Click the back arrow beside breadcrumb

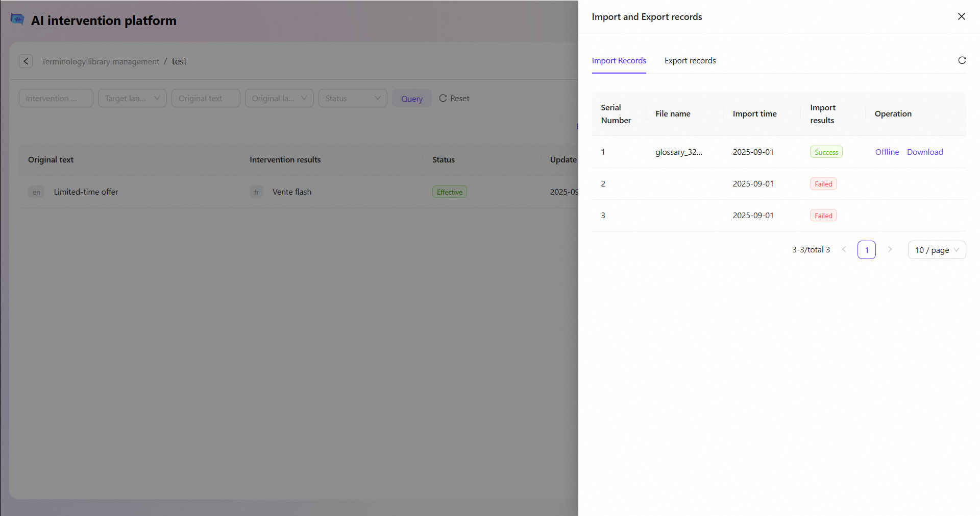[x=26, y=61]
